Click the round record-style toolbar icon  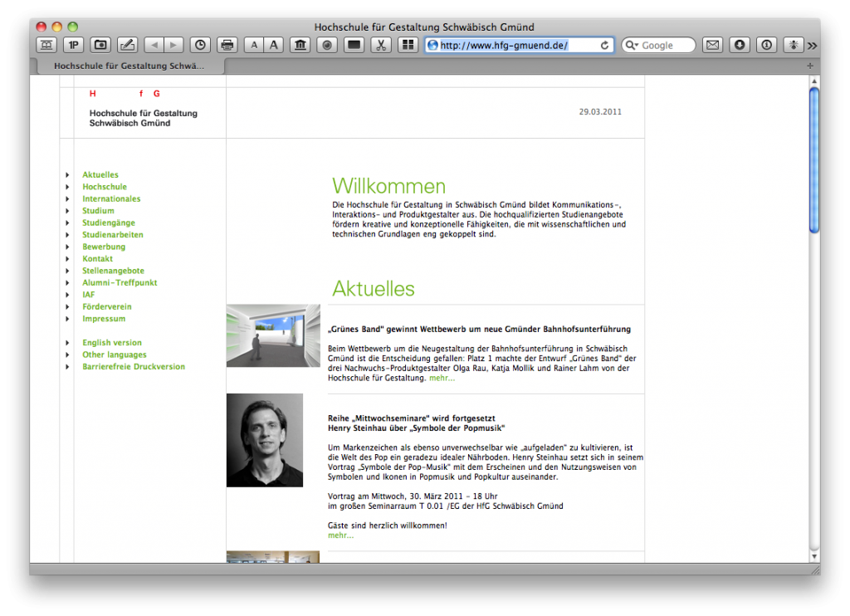pos(327,45)
